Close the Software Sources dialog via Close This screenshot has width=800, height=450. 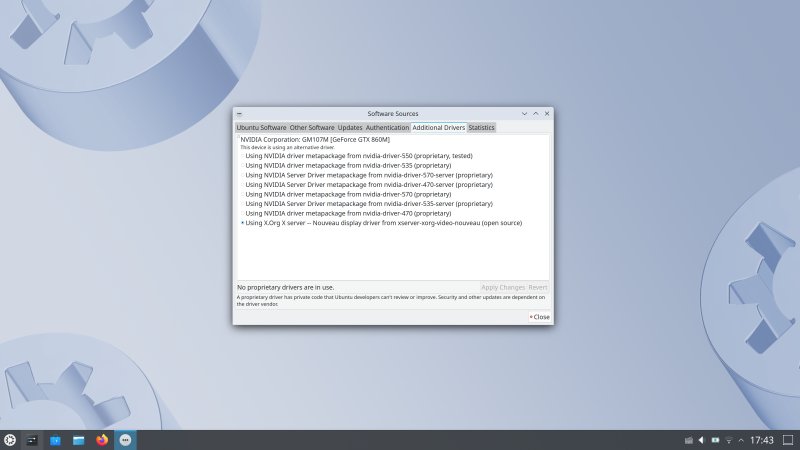(x=539, y=317)
